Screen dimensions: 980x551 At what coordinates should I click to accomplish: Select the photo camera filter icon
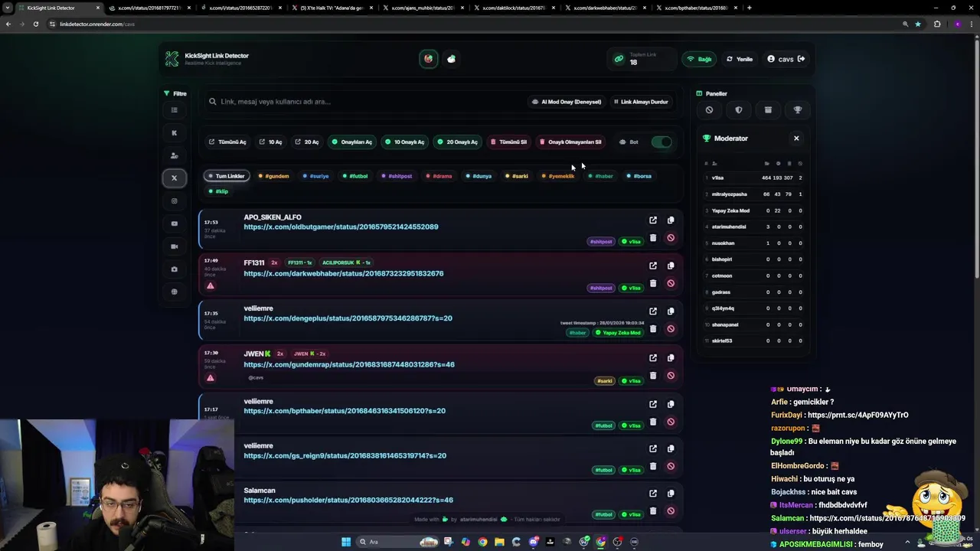174,269
